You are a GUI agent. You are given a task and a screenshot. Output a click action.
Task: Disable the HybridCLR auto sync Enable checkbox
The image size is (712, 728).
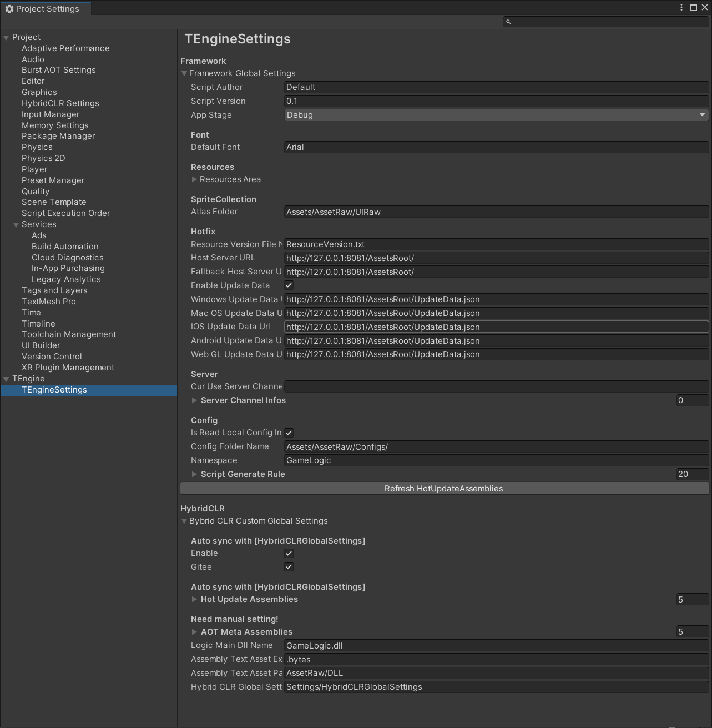click(289, 553)
